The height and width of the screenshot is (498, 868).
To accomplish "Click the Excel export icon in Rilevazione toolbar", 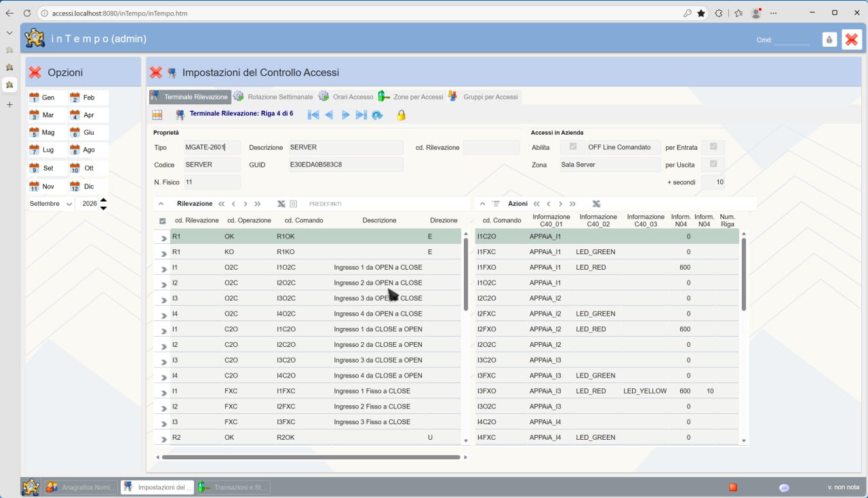I will click(x=281, y=203).
